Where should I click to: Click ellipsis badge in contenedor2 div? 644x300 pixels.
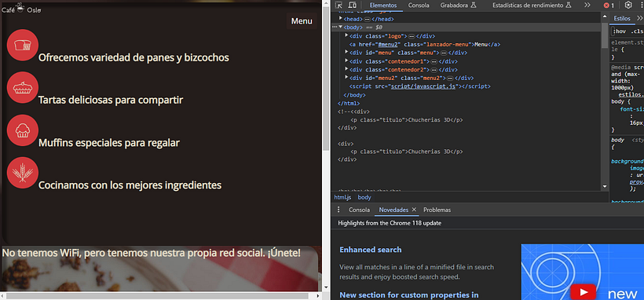pos(434,70)
